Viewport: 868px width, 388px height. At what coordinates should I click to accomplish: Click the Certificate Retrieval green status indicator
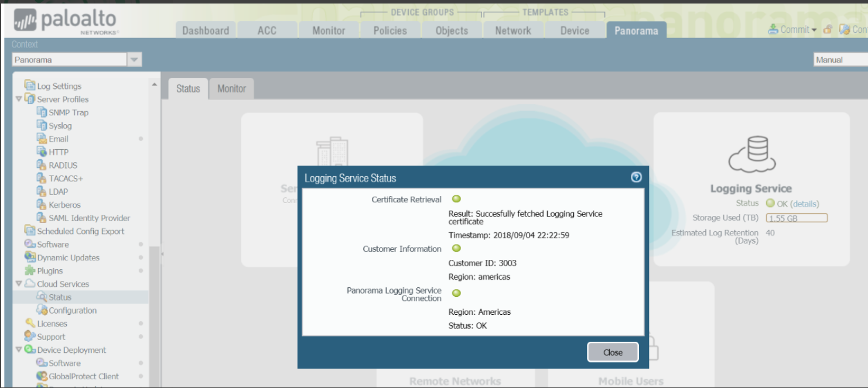click(x=456, y=199)
